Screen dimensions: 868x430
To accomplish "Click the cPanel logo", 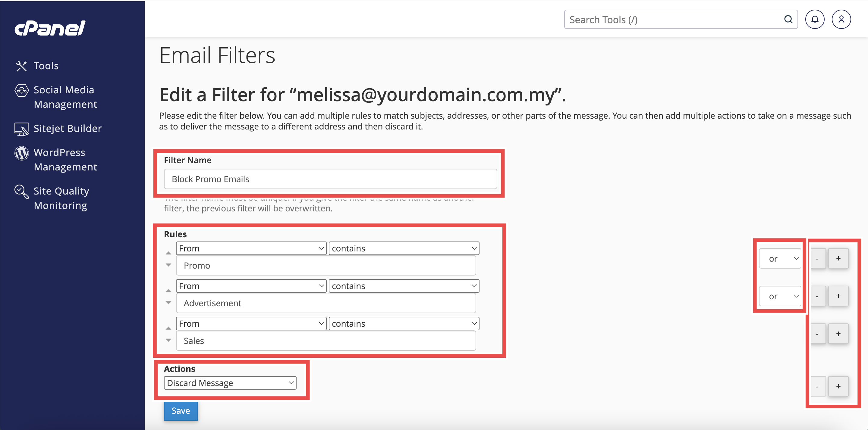I will pos(50,28).
